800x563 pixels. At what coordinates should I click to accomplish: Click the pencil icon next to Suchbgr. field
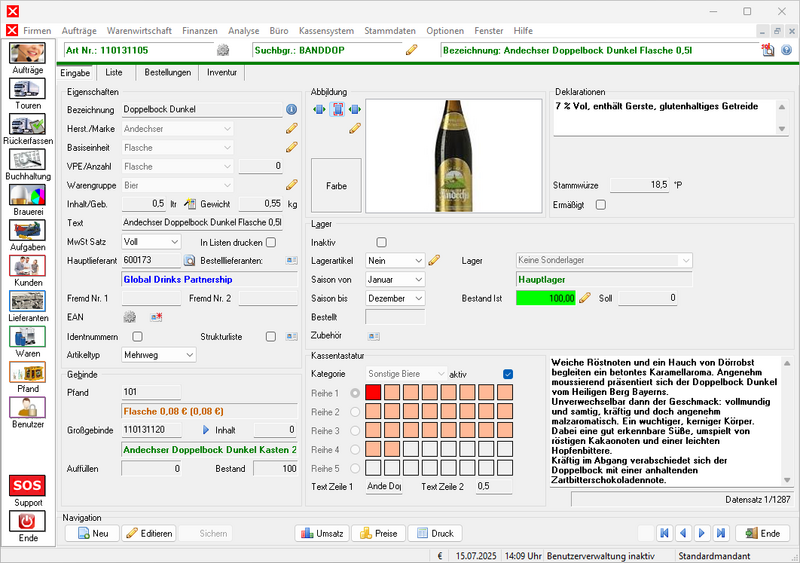tap(412, 49)
